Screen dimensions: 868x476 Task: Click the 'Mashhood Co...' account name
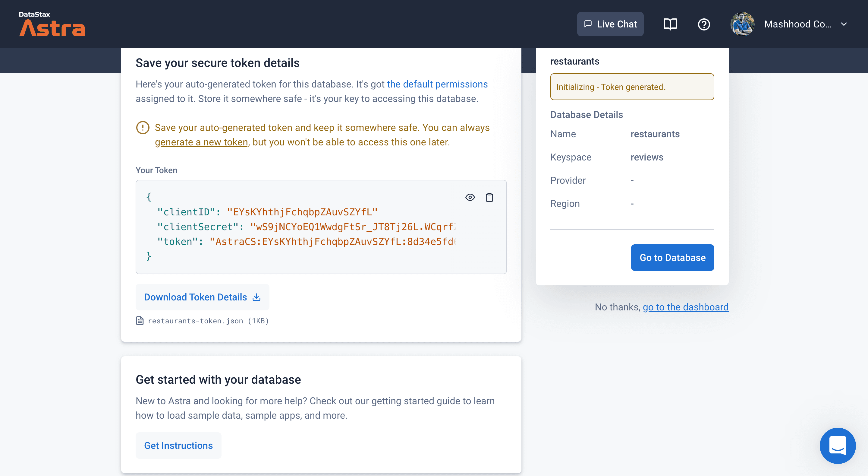(797, 24)
